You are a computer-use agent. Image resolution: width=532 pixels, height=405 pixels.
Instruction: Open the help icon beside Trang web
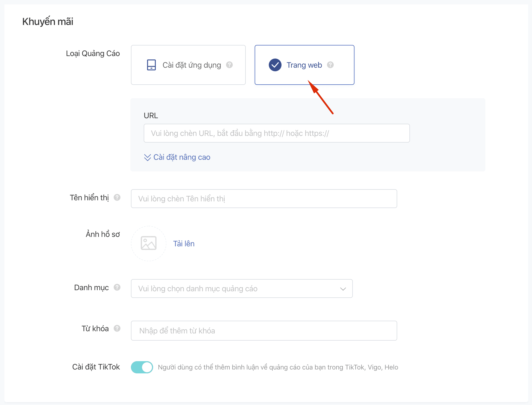(330, 65)
